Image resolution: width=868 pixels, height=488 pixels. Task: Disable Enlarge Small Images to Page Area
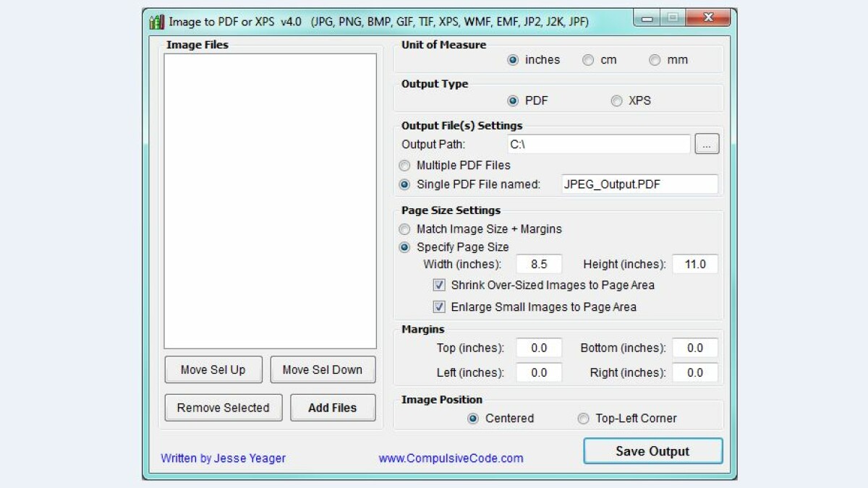439,307
